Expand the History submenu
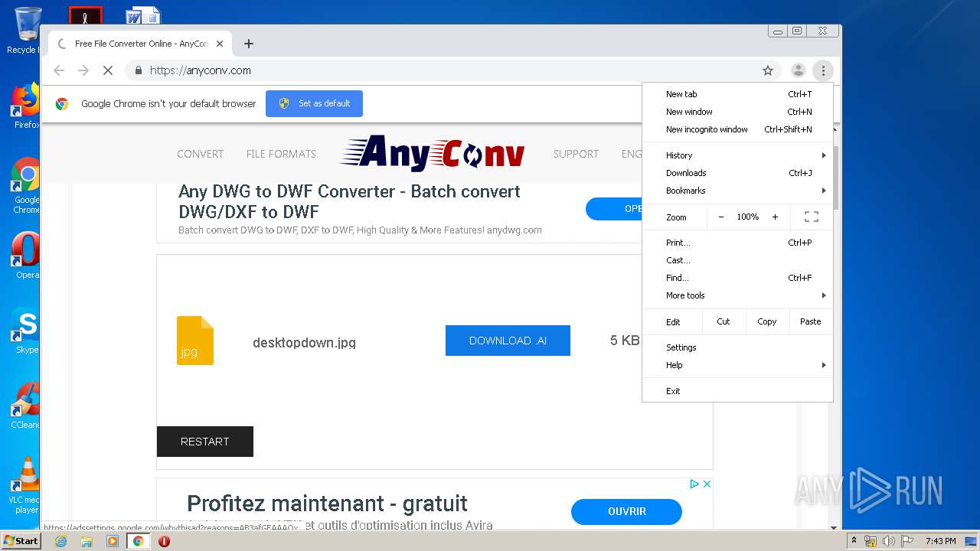Viewport: 980px width, 551px height. 737,155
